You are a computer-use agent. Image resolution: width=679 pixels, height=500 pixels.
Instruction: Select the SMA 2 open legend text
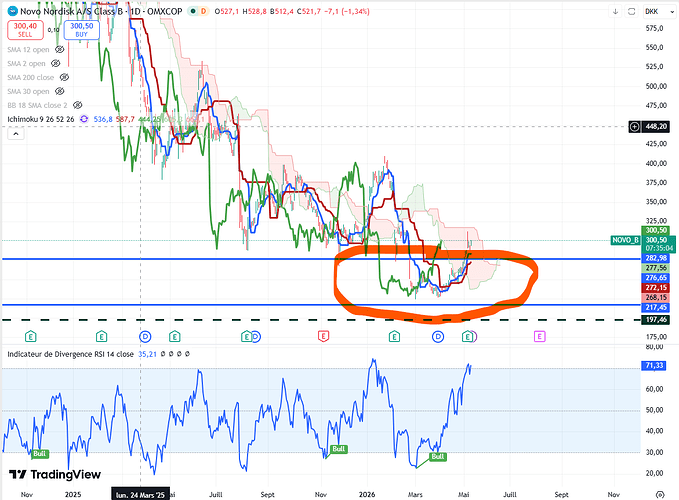(x=26, y=64)
